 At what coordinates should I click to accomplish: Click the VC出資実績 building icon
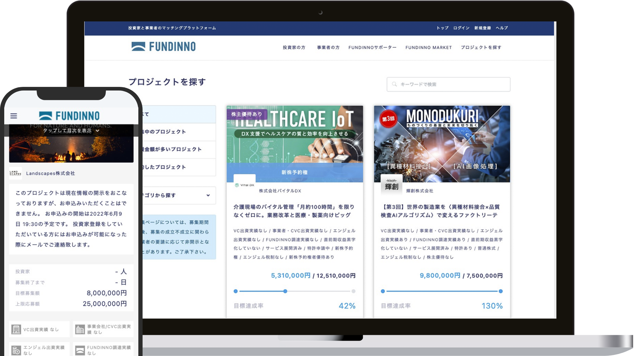(x=16, y=329)
